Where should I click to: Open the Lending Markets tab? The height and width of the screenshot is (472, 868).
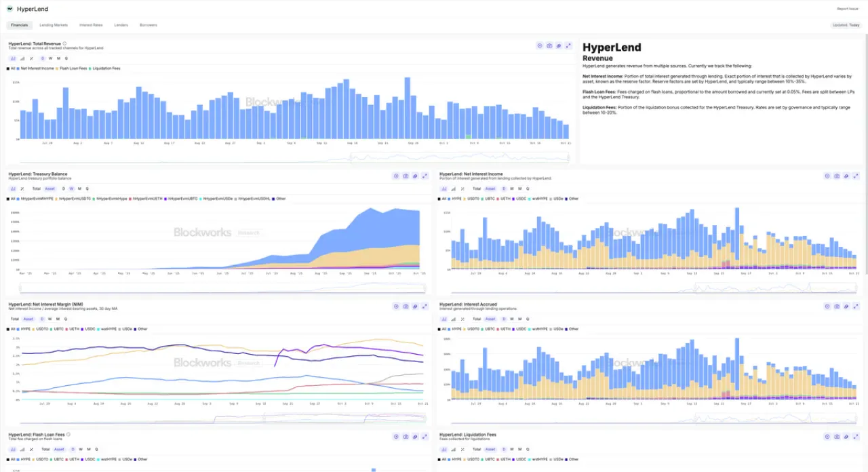[54, 25]
